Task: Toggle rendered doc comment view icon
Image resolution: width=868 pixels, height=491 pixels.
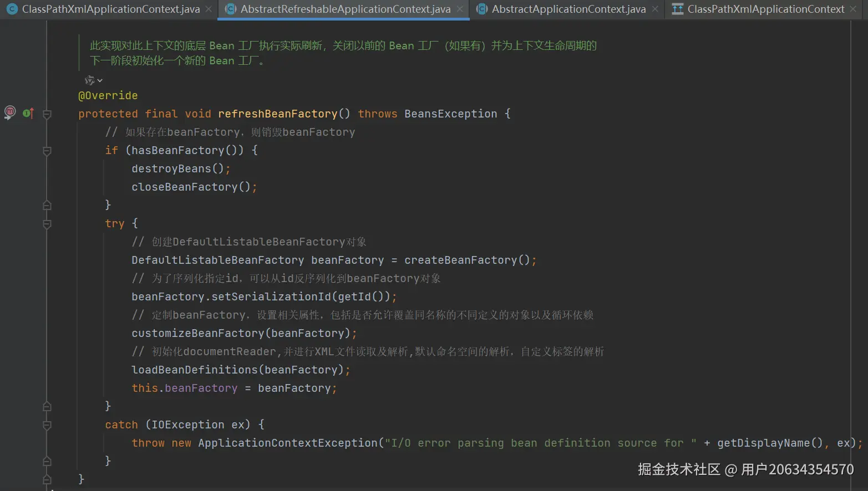Action: pos(89,80)
